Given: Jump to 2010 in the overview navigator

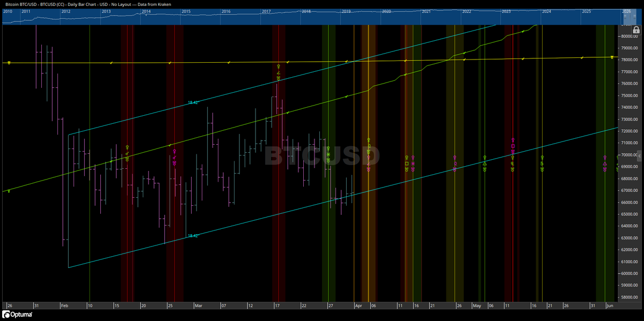Looking at the screenshot, I should tap(8, 11).
